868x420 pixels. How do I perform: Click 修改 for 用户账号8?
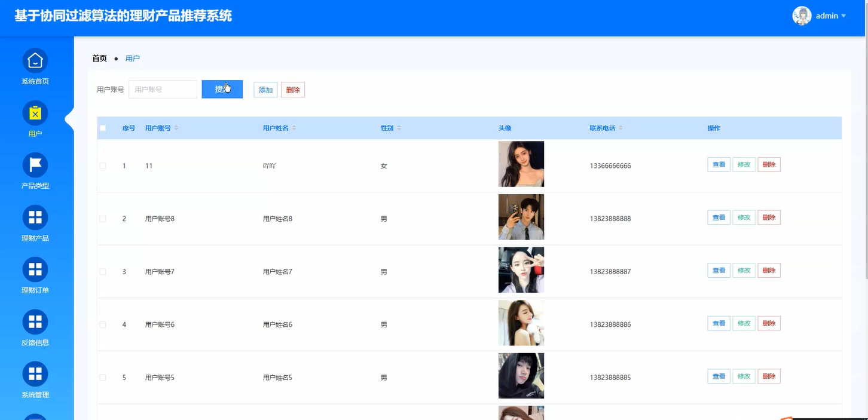tap(744, 217)
